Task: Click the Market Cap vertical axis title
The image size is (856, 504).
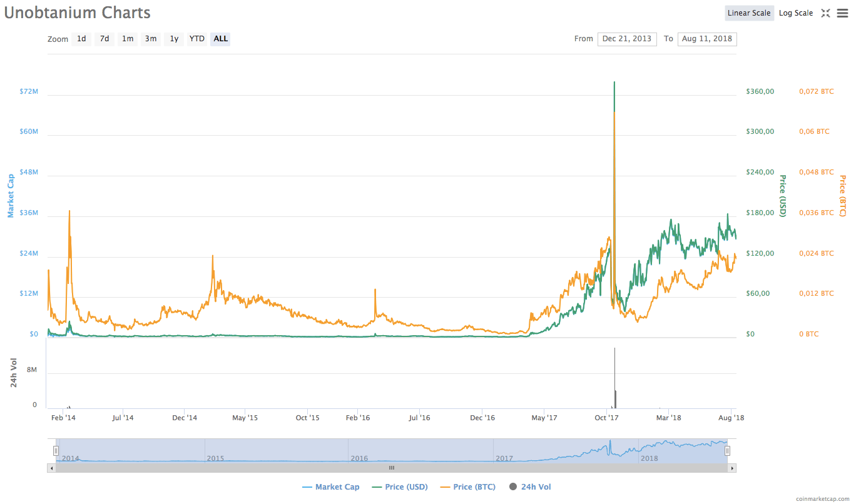Action: (x=11, y=196)
